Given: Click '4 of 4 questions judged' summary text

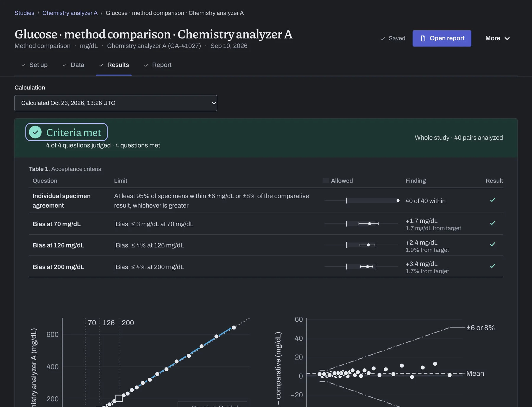Looking at the screenshot, I should (78, 145).
